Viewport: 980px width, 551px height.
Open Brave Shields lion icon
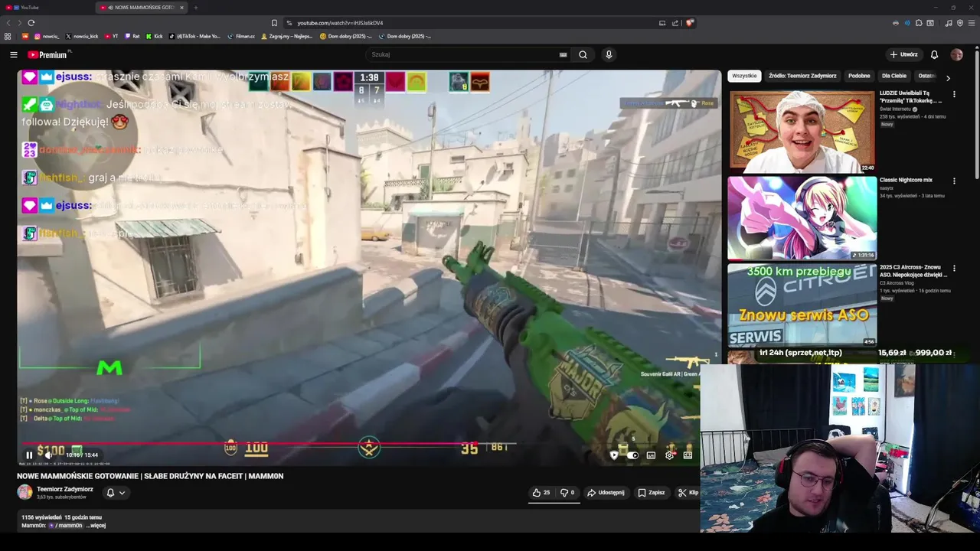coord(689,23)
